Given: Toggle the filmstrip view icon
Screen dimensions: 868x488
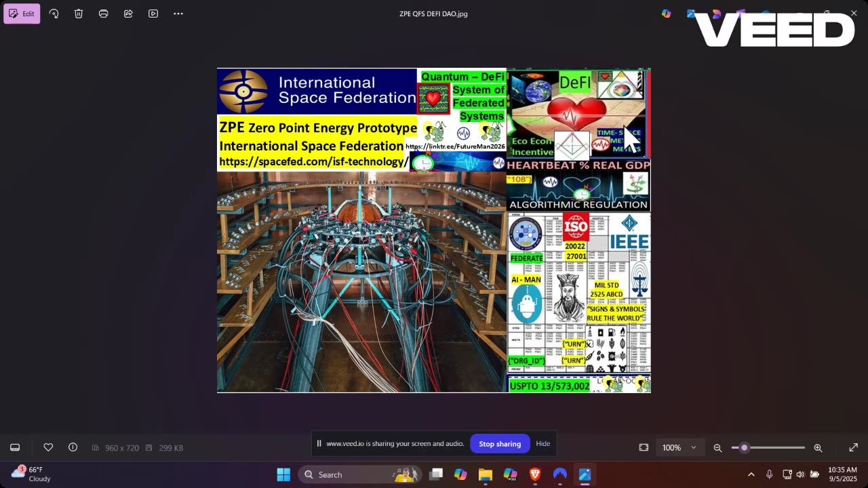Looking at the screenshot, I should [x=15, y=447].
